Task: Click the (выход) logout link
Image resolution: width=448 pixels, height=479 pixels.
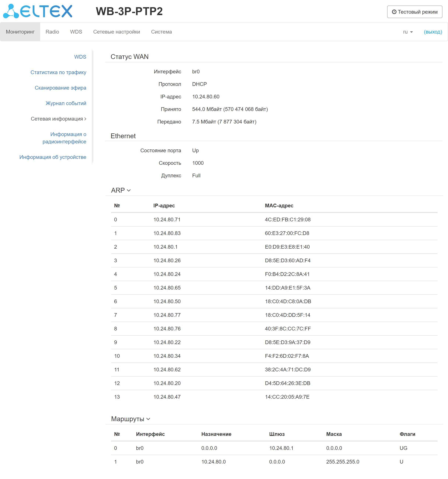Action: pyautogui.click(x=433, y=32)
